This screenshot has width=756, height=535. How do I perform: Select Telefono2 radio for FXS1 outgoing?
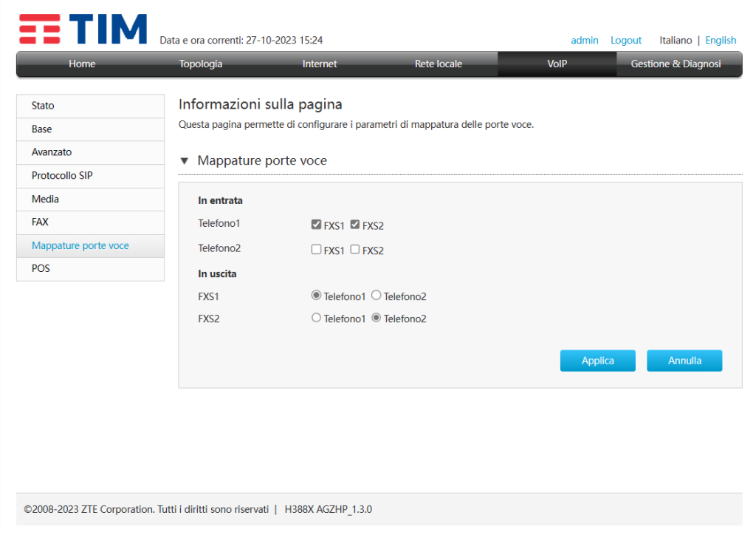tap(376, 296)
